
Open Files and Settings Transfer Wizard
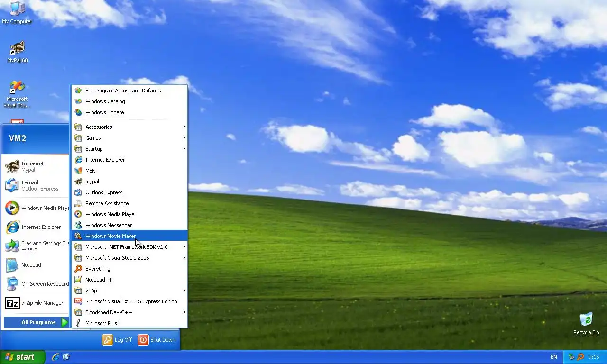36,246
